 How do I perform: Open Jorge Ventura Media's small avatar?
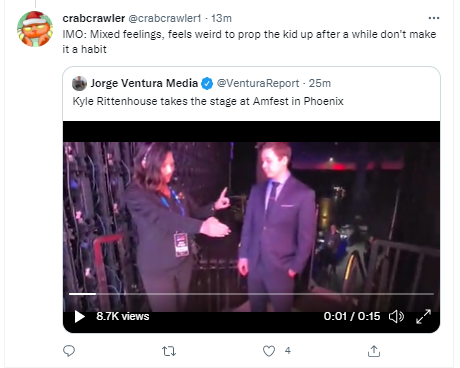pyautogui.click(x=79, y=83)
